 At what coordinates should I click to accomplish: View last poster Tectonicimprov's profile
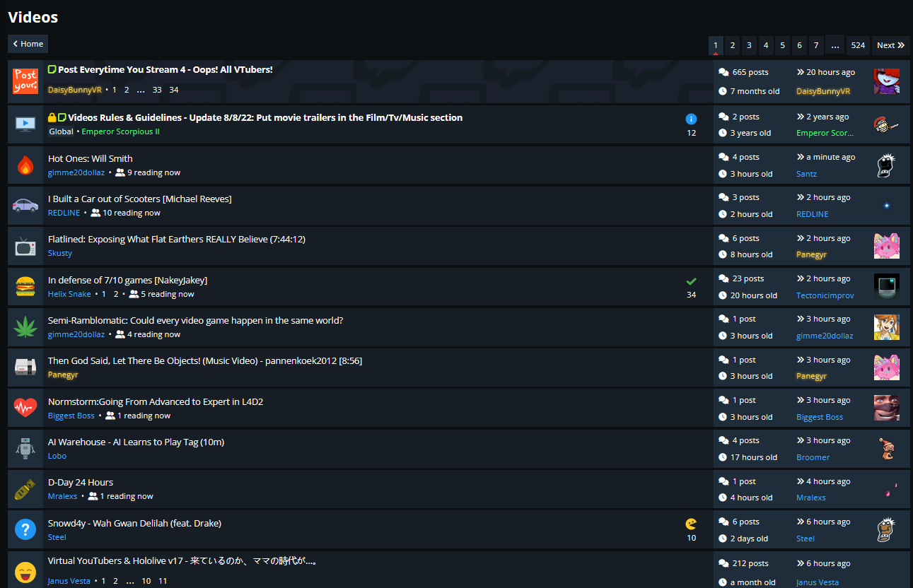click(x=825, y=295)
